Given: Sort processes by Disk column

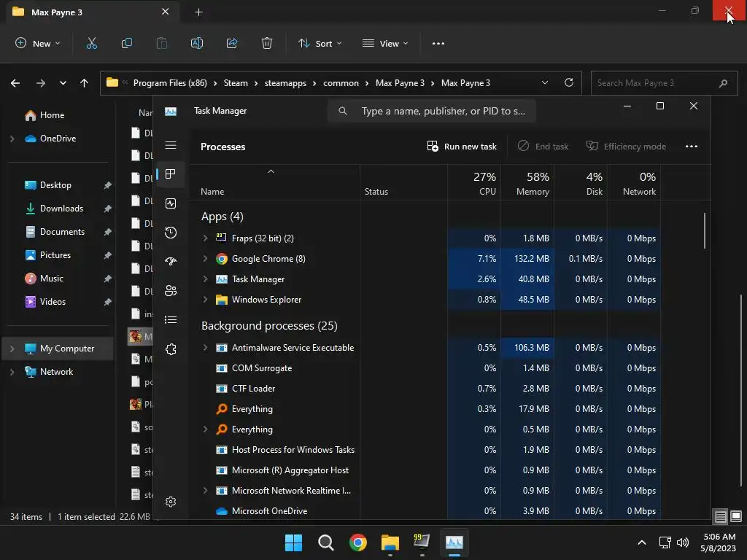Looking at the screenshot, I should [x=581, y=183].
